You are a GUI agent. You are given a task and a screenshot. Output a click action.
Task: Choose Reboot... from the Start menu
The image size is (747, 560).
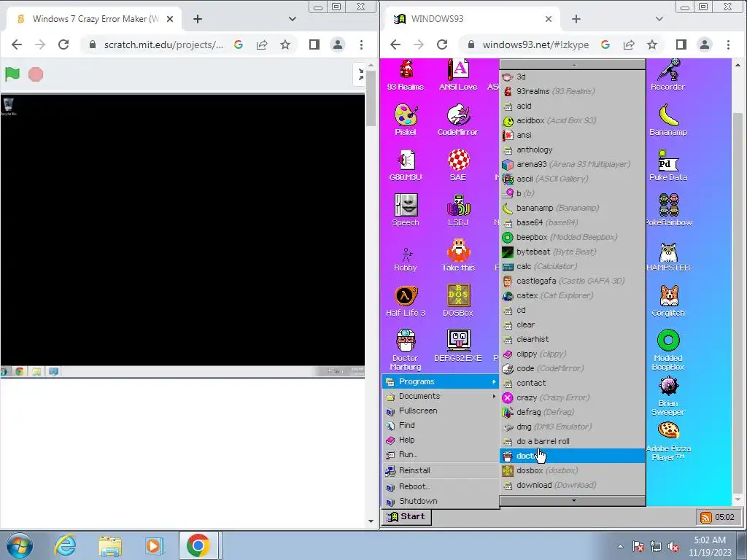coord(441,486)
